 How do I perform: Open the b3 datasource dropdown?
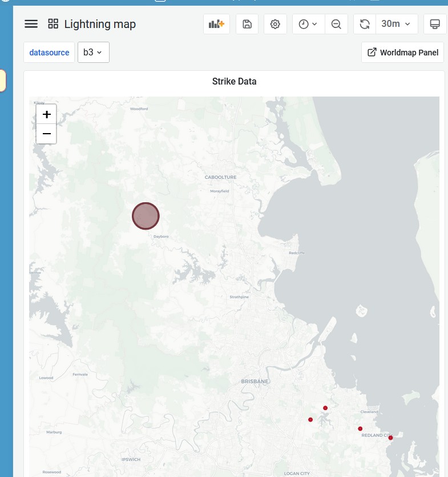93,53
